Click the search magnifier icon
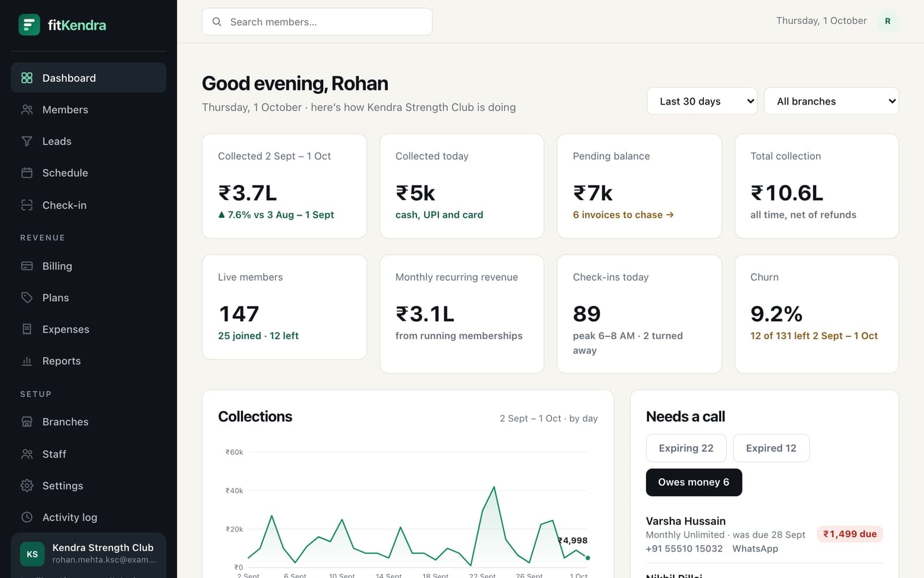The width and height of the screenshot is (924, 578). [x=217, y=22]
